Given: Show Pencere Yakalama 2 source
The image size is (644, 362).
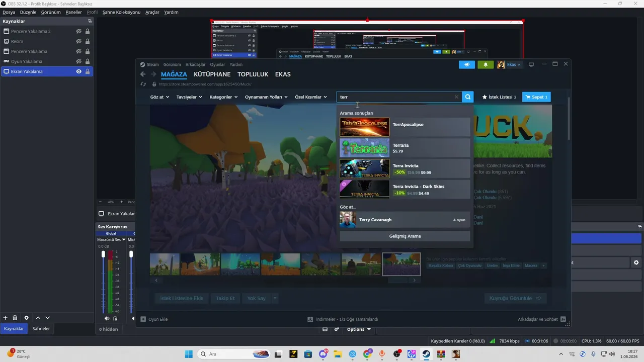Looking at the screenshot, I should pos(79,31).
